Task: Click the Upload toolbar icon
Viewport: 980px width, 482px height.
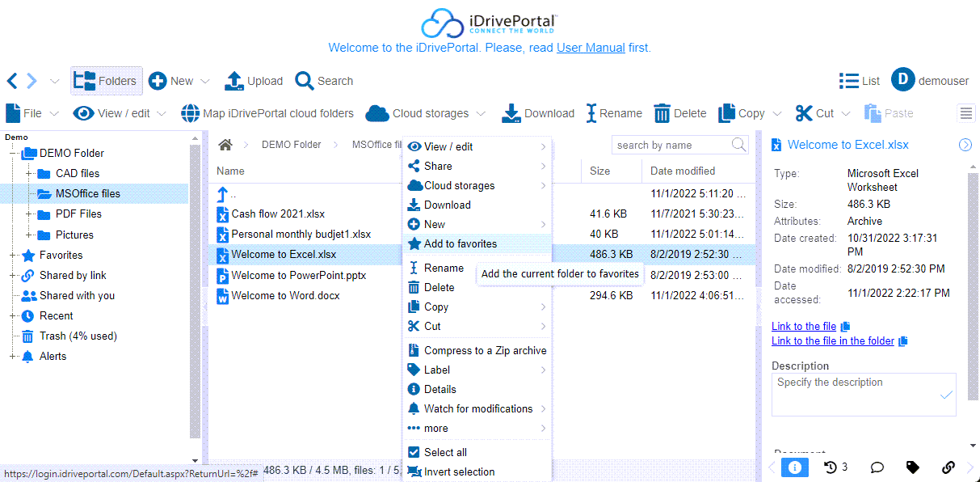Action: 233,81
